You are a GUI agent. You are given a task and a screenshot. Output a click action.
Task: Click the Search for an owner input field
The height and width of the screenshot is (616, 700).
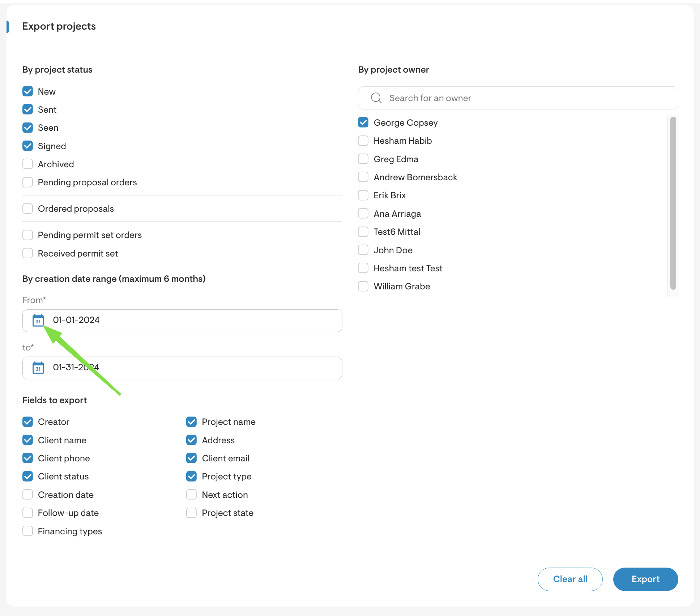click(x=470, y=98)
